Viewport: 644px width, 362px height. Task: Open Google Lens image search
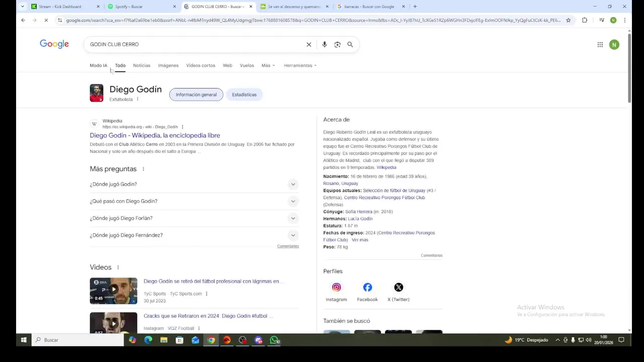tap(338, 44)
